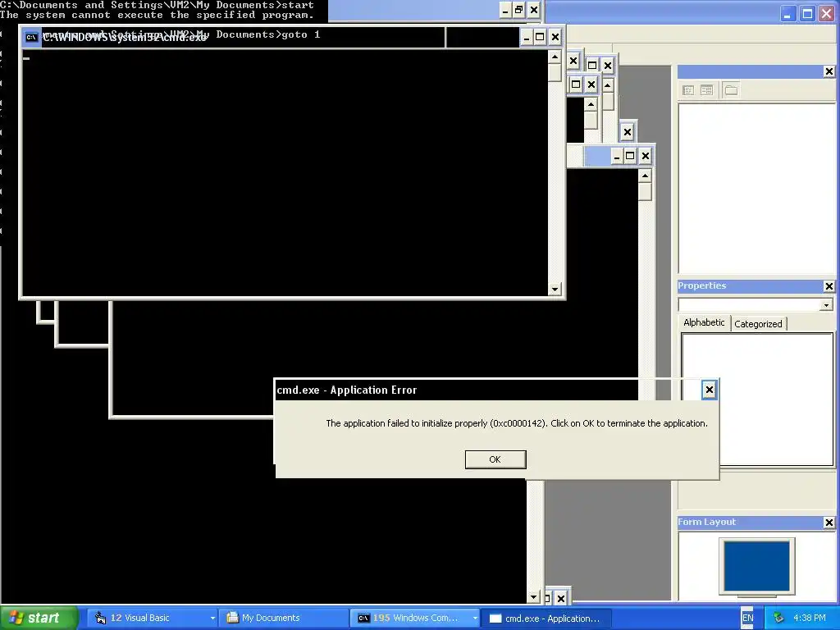
Task: Minimize the front cmd.exe window
Action: pyautogui.click(x=526, y=37)
